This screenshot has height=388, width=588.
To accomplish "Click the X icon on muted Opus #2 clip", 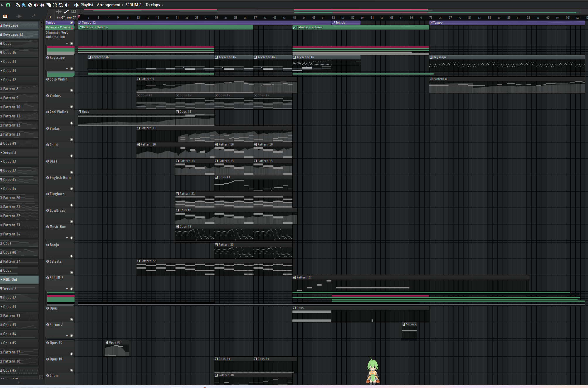I will click(x=139, y=95).
